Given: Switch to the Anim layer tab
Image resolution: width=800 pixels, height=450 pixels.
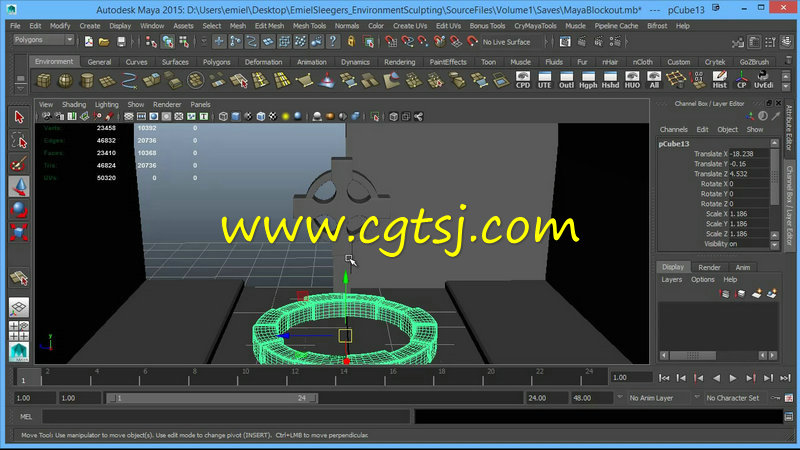Looking at the screenshot, I should click(x=742, y=267).
